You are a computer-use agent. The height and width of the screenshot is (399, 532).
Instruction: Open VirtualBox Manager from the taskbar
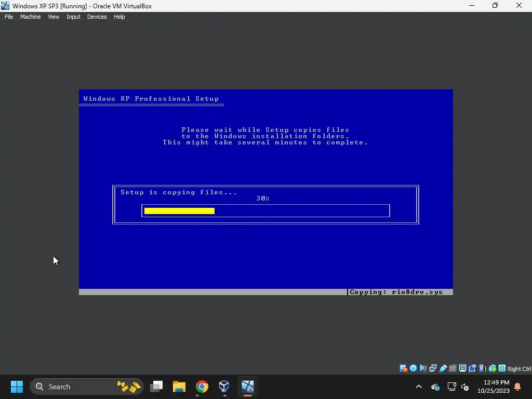(224, 387)
